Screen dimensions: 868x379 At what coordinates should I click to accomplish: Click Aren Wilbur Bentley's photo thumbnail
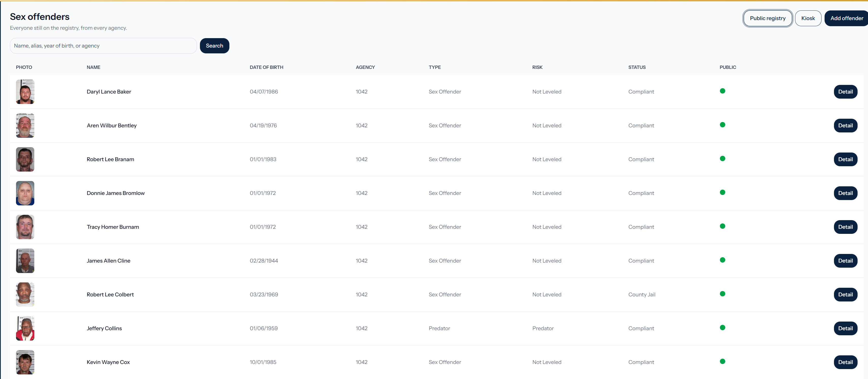tap(25, 125)
